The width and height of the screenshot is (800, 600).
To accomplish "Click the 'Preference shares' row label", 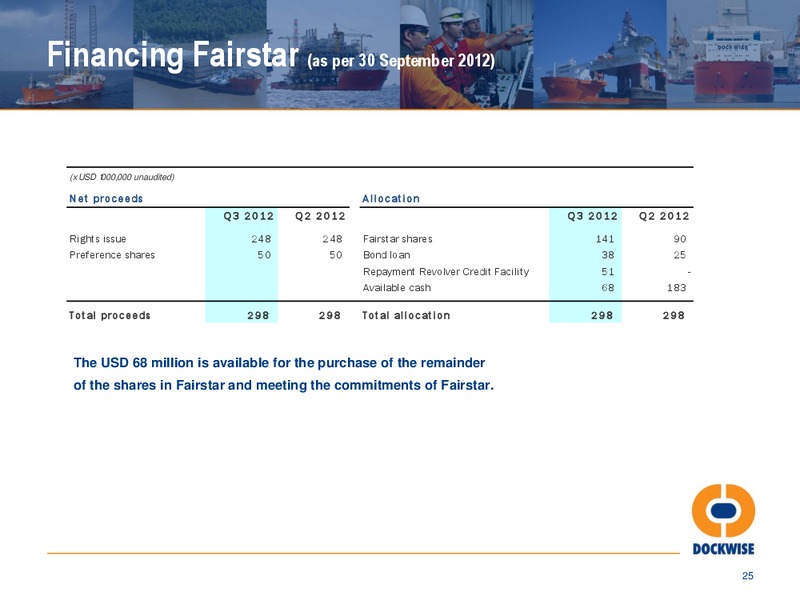I will coord(112,255).
